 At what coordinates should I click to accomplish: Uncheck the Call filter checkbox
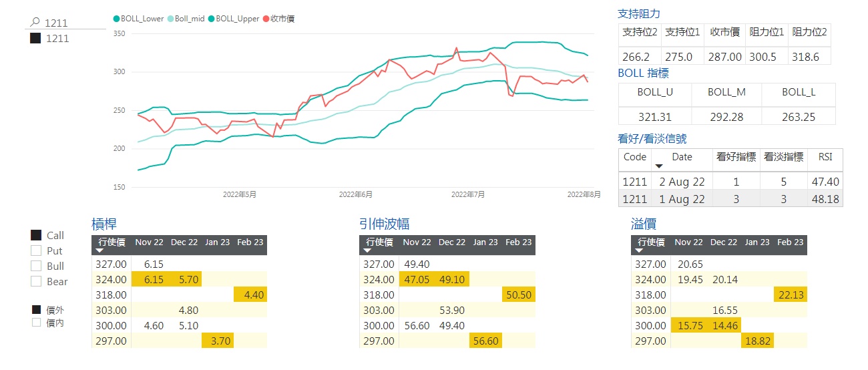36,235
